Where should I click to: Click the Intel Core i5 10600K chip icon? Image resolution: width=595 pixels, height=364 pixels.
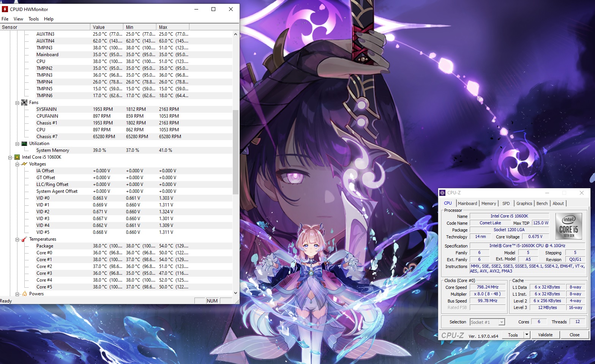point(17,157)
